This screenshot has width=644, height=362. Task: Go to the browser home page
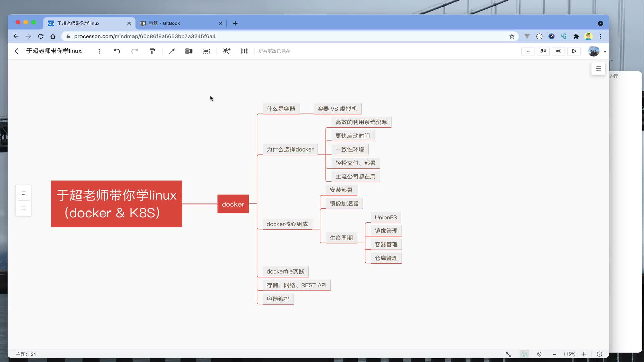[53, 36]
